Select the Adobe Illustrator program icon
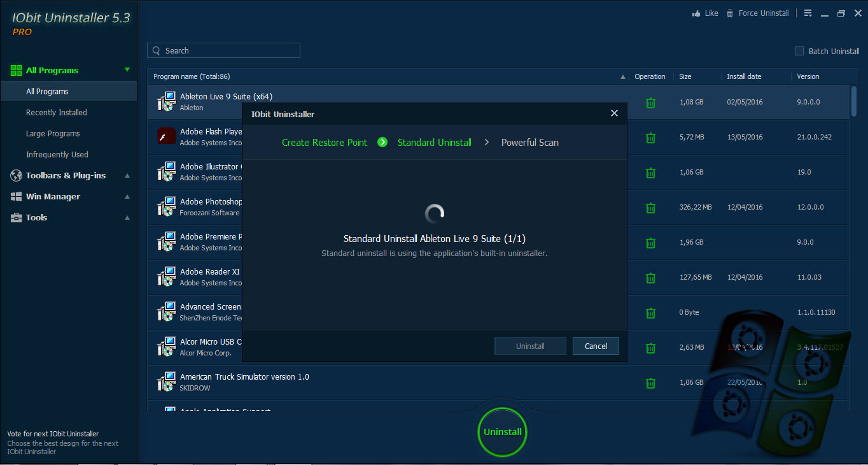 coord(166,171)
